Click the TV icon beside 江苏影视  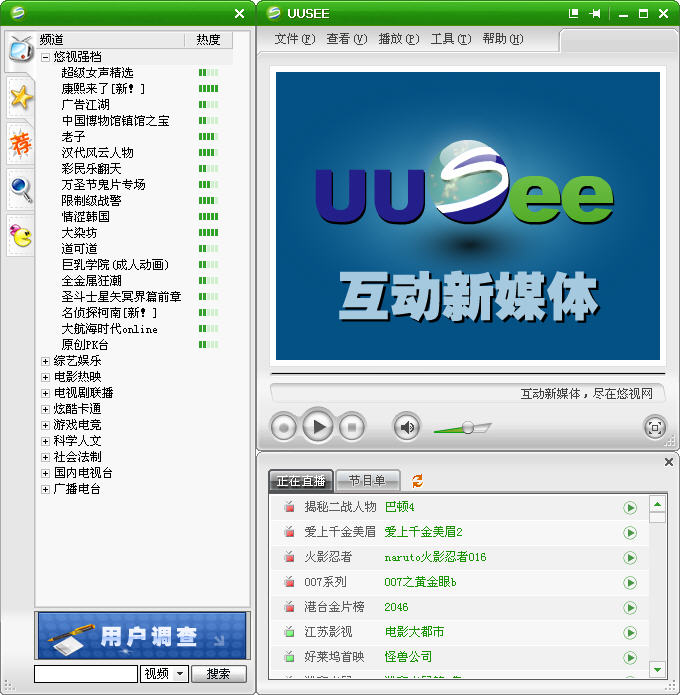(x=289, y=632)
